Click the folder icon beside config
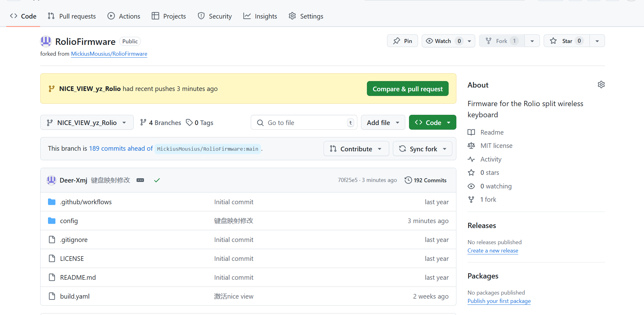This screenshot has width=644, height=315. coord(52,221)
